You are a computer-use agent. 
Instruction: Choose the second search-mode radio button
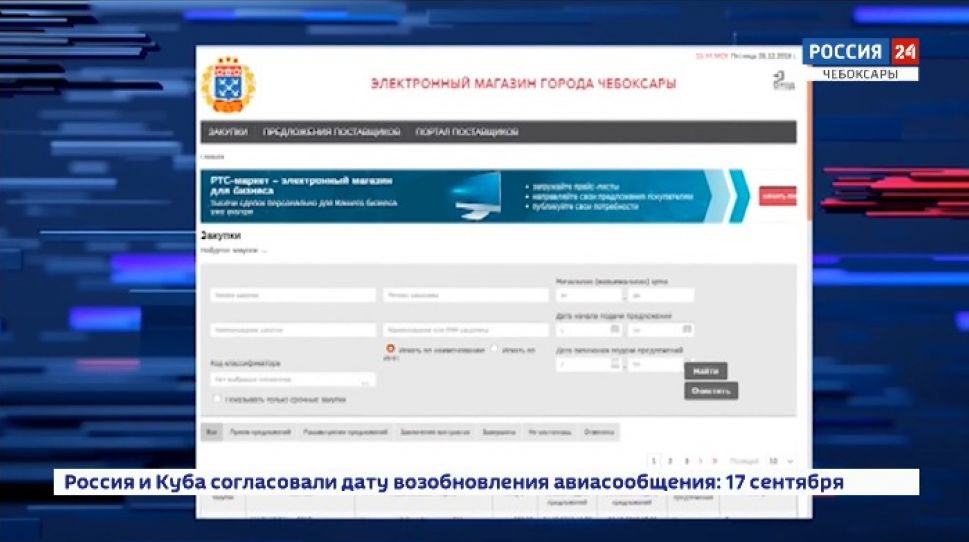(x=494, y=349)
